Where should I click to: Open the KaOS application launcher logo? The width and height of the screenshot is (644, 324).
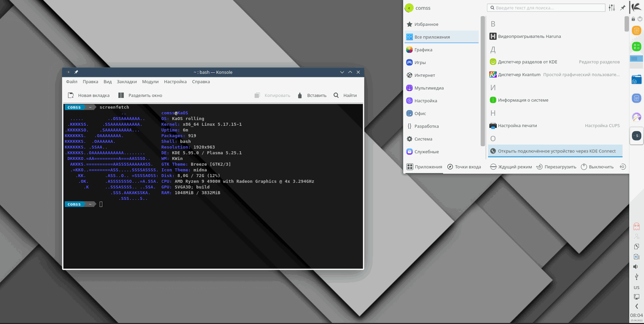click(637, 7)
